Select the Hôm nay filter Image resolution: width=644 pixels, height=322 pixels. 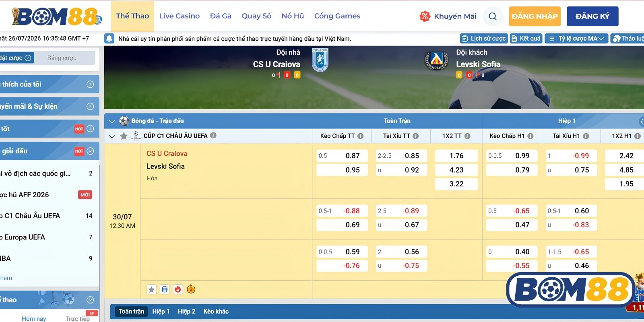pos(34,318)
